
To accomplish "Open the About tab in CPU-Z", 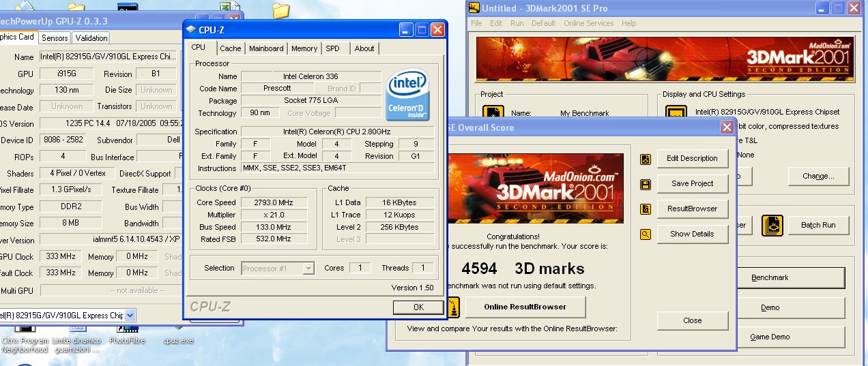I will point(364,48).
